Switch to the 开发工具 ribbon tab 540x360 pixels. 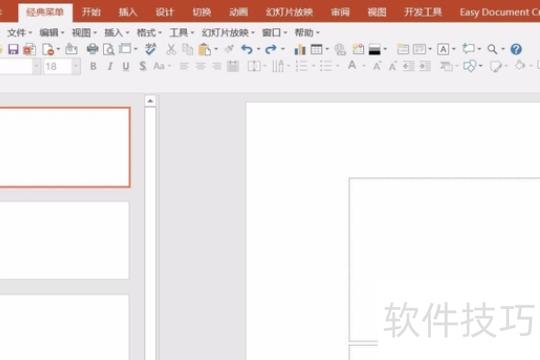coord(423,12)
